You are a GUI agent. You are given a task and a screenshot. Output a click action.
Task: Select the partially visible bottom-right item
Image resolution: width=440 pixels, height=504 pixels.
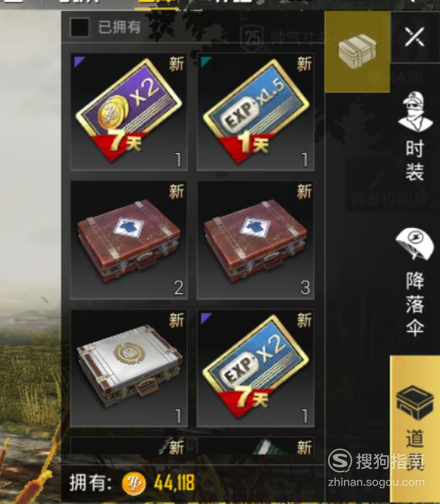pos(256,446)
